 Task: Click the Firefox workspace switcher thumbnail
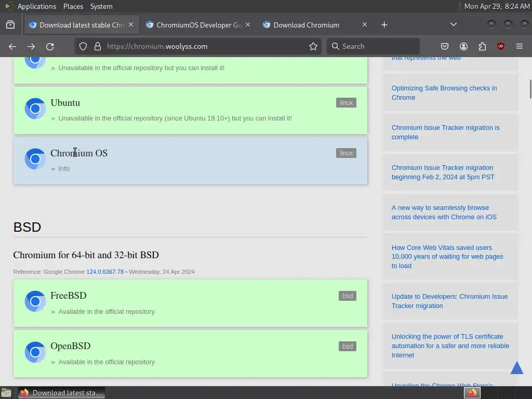pos(472,393)
